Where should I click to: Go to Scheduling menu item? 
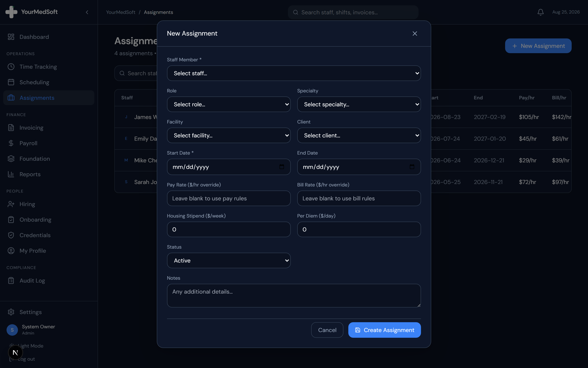(49, 82)
